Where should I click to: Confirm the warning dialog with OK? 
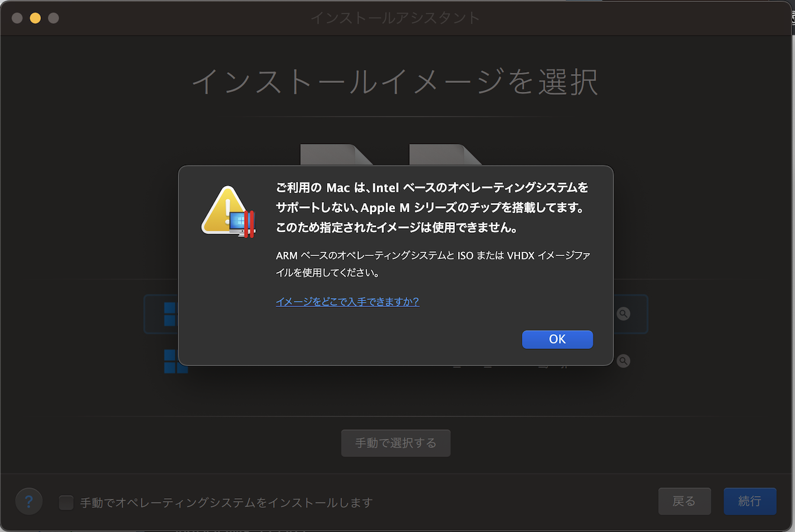[557, 339]
